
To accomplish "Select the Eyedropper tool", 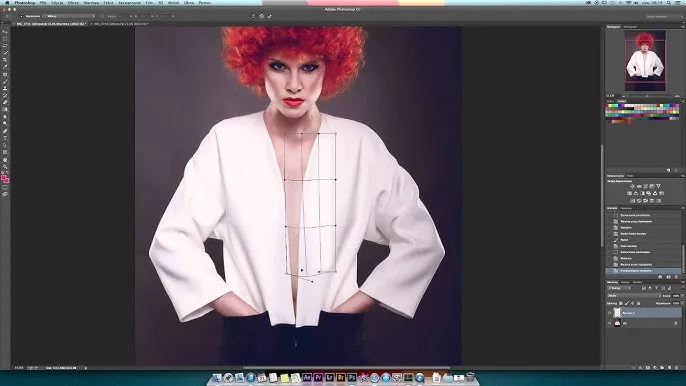I will point(5,67).
